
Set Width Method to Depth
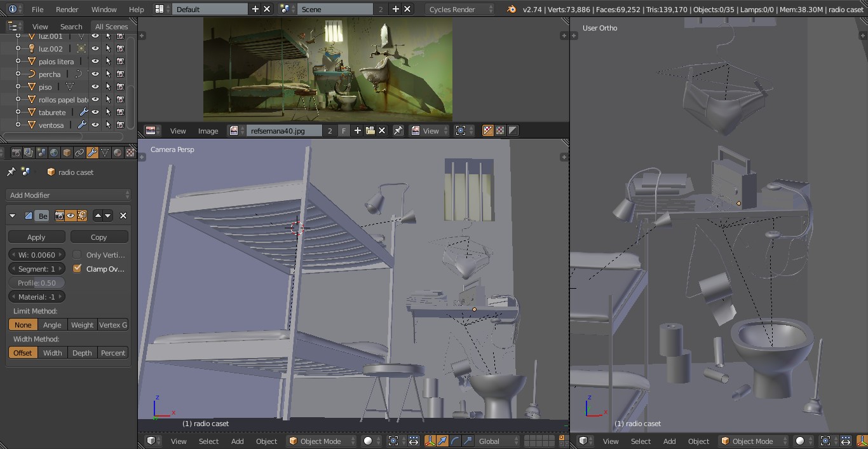pyautogui.click(x=82, y=352)
